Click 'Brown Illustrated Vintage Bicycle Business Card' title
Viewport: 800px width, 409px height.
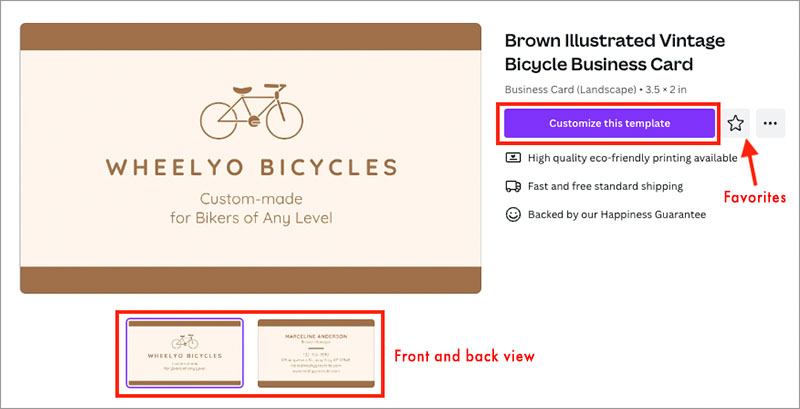pyautogui.click(x=615, y=52)
